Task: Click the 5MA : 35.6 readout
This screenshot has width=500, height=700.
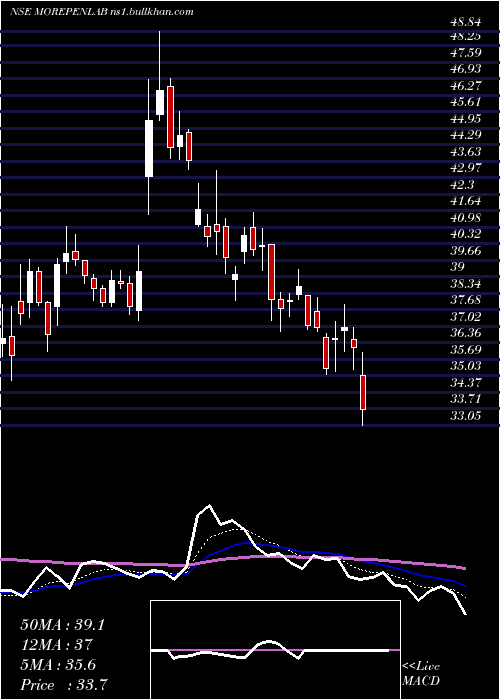Action: point(58,665)
